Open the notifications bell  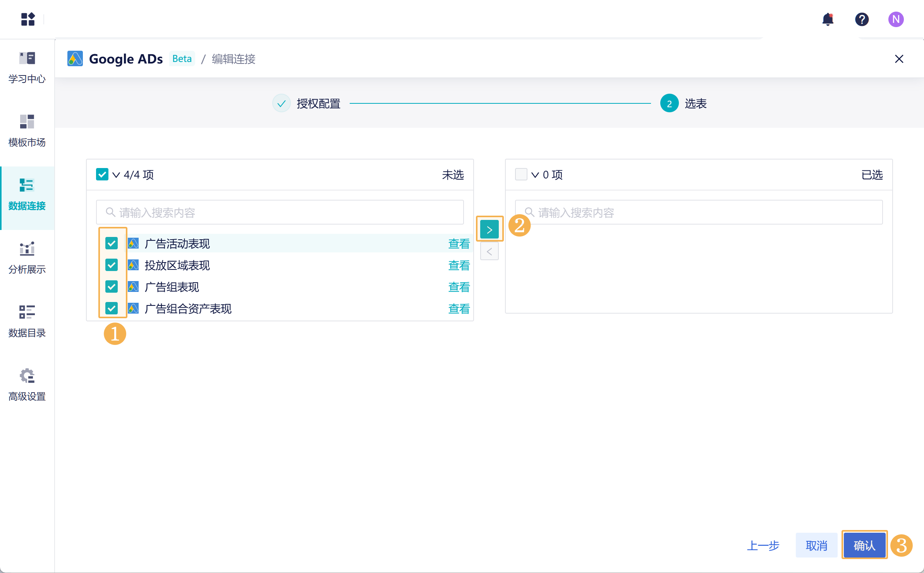828,19
